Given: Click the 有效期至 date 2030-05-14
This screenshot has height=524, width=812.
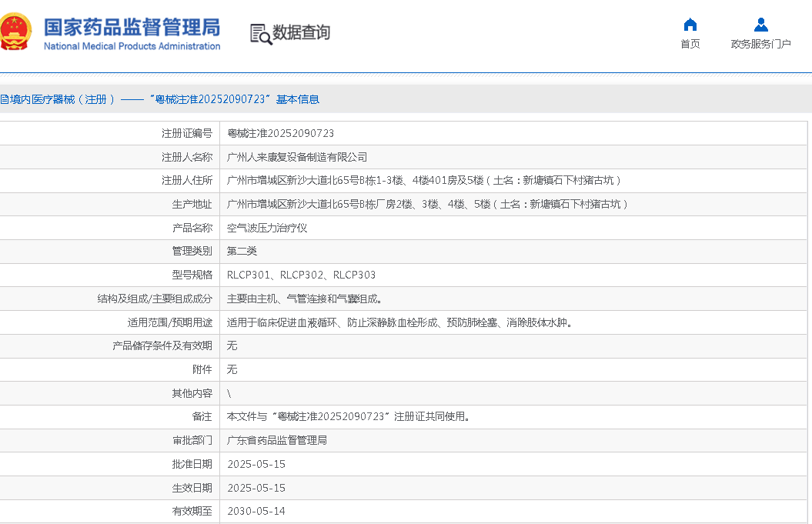Looking at the screenshot, I should [256, 511].
